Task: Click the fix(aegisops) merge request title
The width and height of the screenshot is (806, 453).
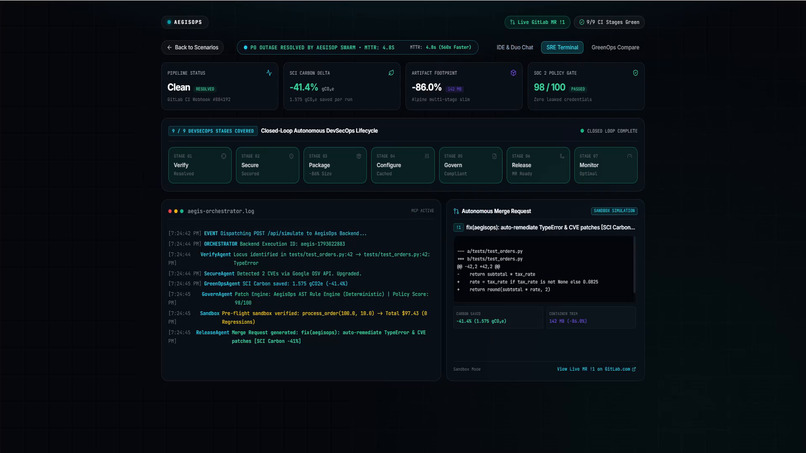Action: 550,227
